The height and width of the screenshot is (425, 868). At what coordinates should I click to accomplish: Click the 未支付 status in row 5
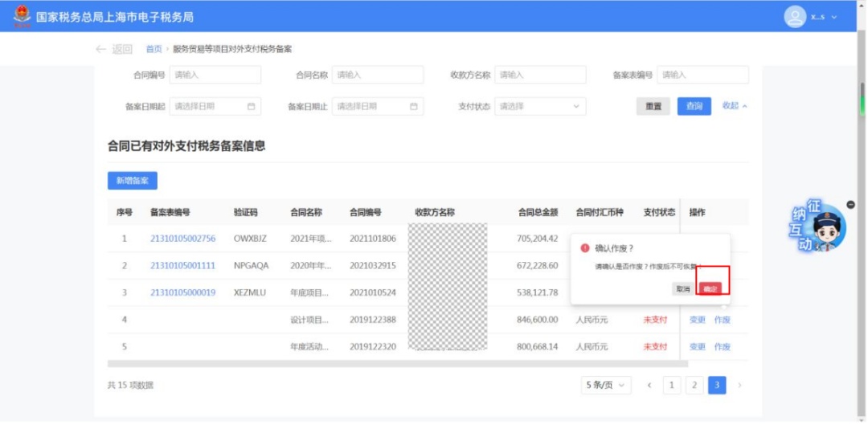655,346
